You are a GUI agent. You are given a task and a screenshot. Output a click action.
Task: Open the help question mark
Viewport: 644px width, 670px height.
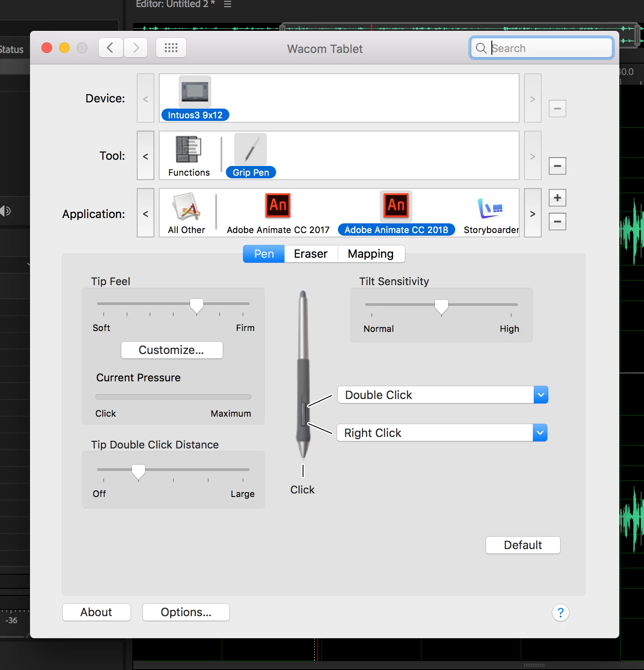pyautogui.click(x=560, y=613)
